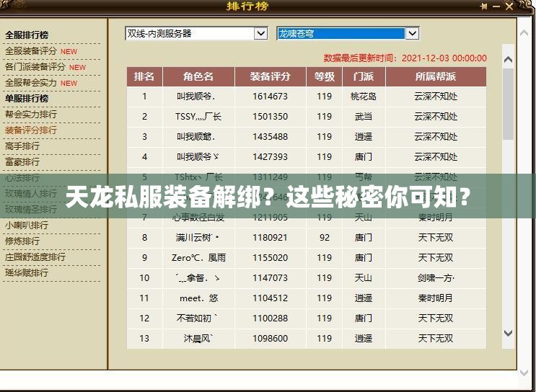Pick the meet.悠 player row
This screenshot has width=536, height=392.
click(x=198, y=298)
